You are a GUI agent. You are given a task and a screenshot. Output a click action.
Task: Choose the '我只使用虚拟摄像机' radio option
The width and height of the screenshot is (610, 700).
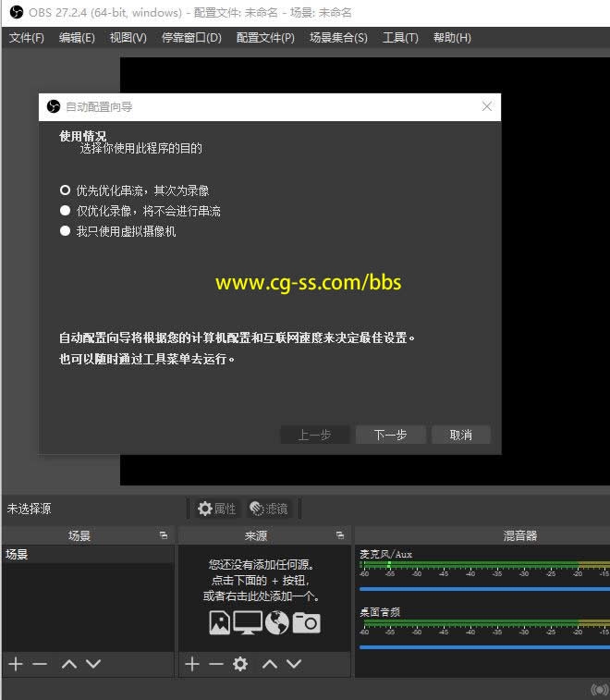pos(66,231)
